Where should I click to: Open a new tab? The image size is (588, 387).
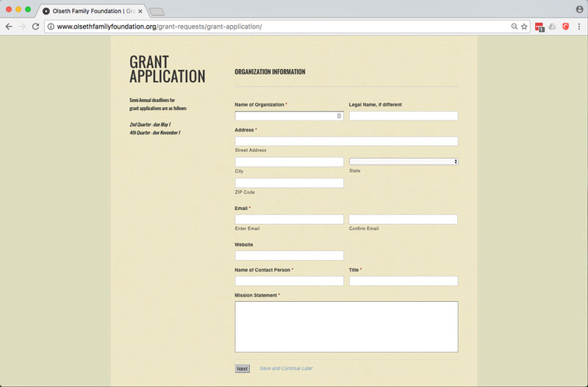click(x=157, y=12)
